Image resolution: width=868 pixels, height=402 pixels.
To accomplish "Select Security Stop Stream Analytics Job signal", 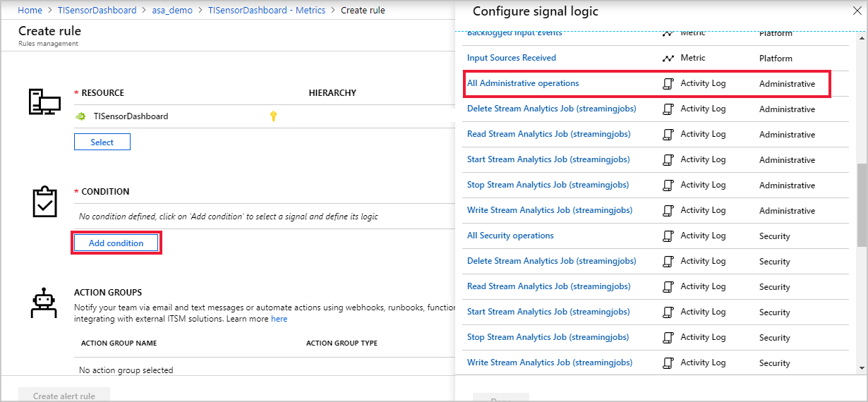I will (x=548, y=337).
